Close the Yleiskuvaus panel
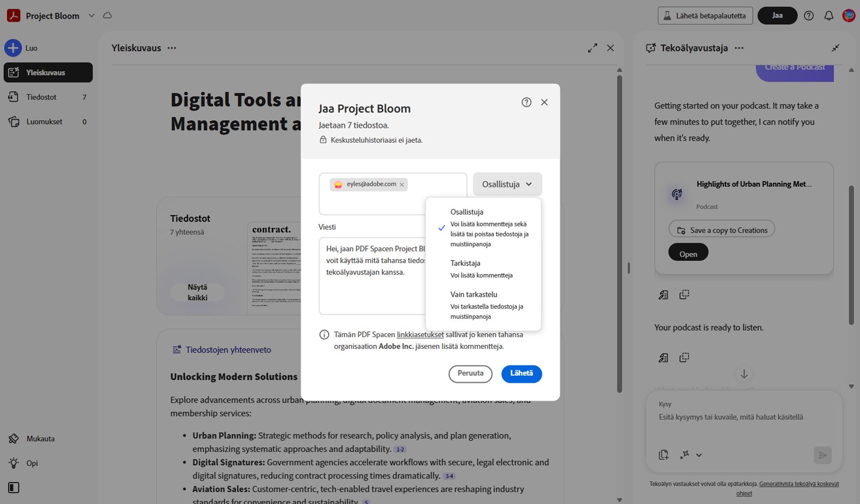Screen dimensions: 860x504 coord(610,48)
